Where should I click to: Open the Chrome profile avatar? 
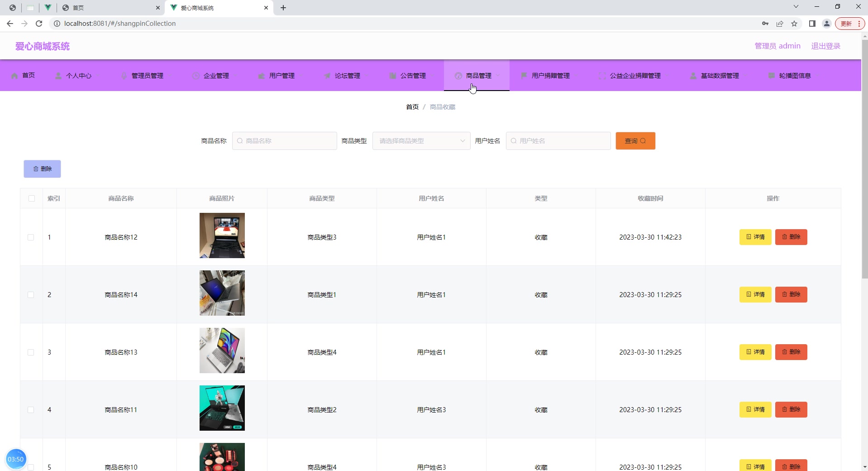[827, 24]
